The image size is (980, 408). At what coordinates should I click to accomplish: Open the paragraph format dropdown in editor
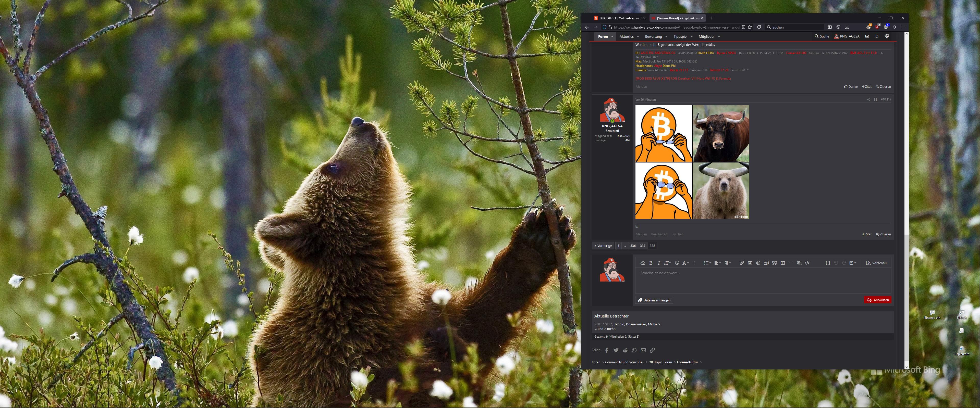coord(727,263)
